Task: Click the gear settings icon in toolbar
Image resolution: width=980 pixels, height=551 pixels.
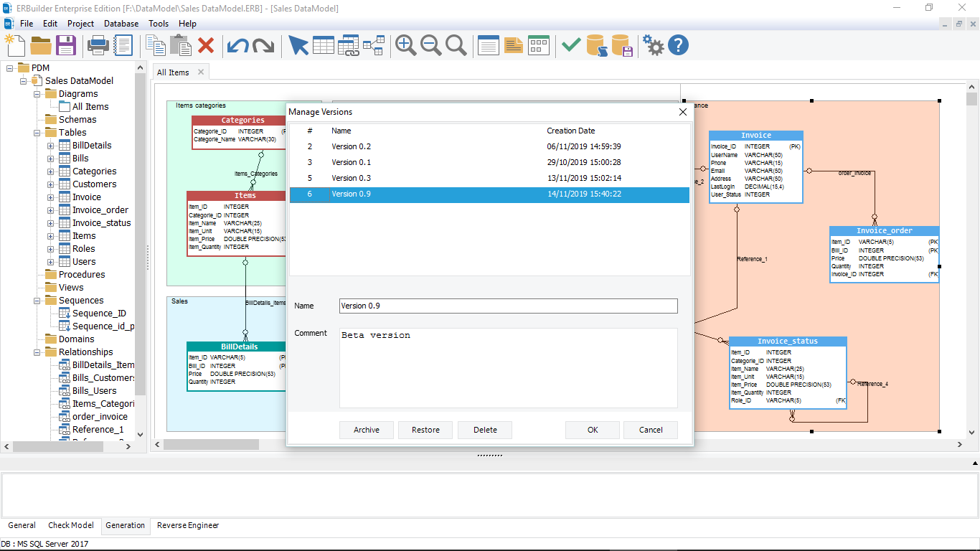Action: pos(653,45)
